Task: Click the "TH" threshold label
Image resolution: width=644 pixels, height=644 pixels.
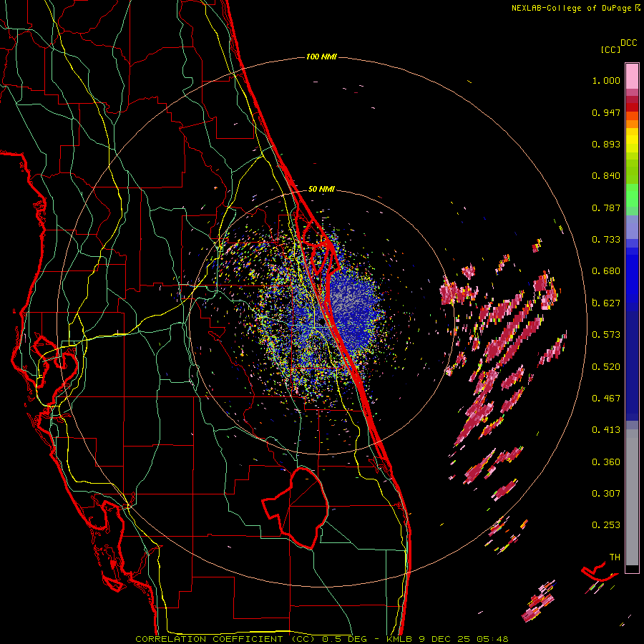Action: [x=615, y=557]
